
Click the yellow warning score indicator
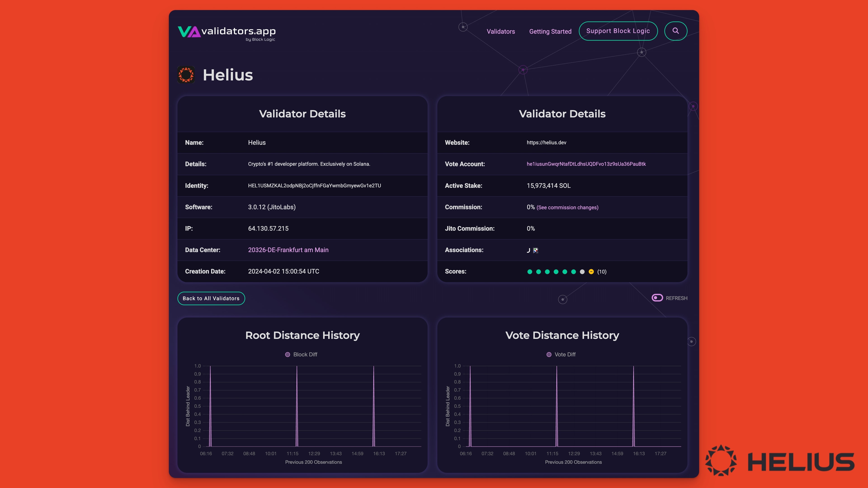pos(591,271)
